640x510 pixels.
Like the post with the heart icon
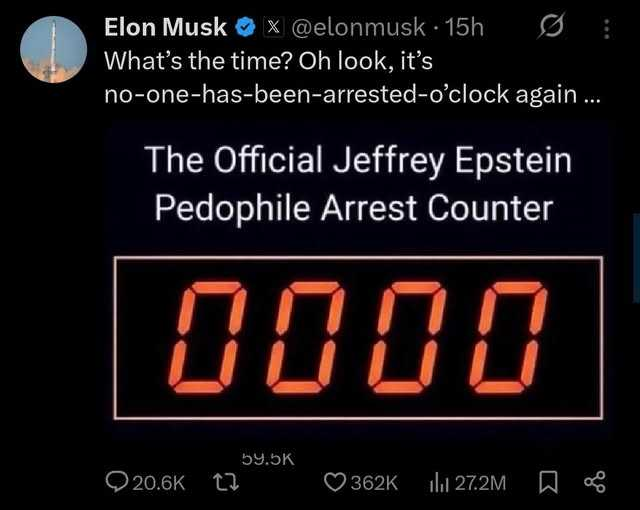coord(337,482)
